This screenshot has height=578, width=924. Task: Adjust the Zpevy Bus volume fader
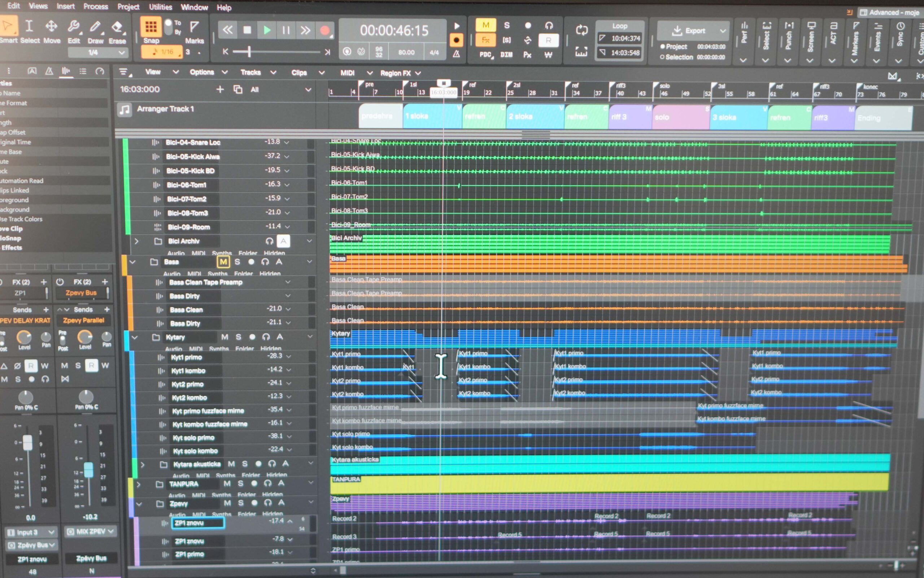tap(88, 469)
